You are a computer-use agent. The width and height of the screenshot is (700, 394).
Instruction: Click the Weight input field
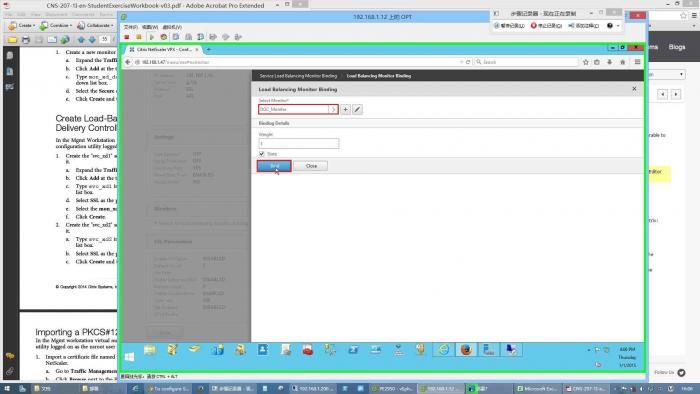(x=299, y=144)
